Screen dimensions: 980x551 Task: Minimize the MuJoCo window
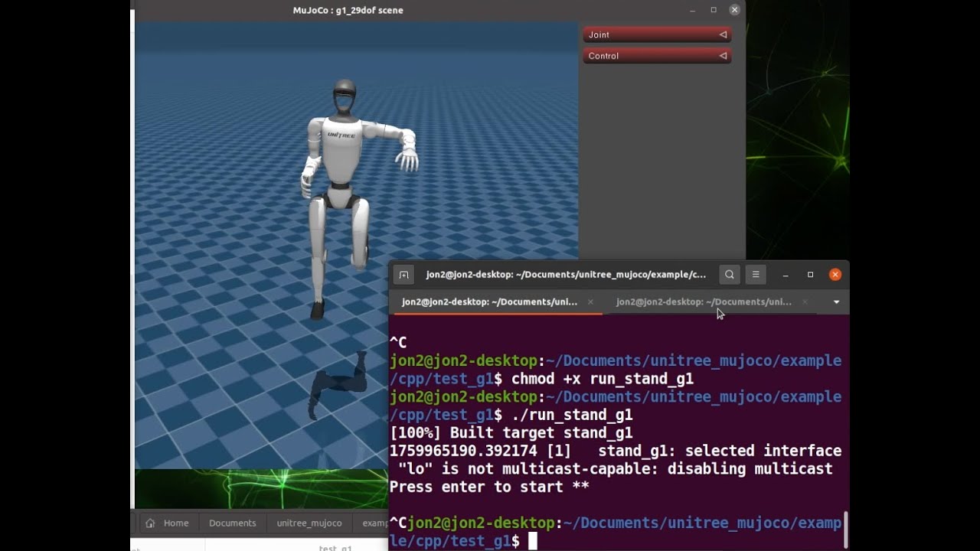point(693,10)
